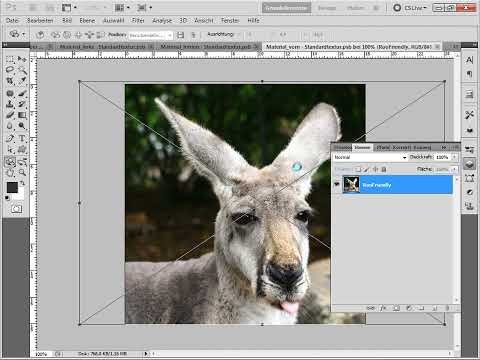Screen dimensions: 480x360
Task: Toggle Quick Mask mode
Action: click(16, 209)
